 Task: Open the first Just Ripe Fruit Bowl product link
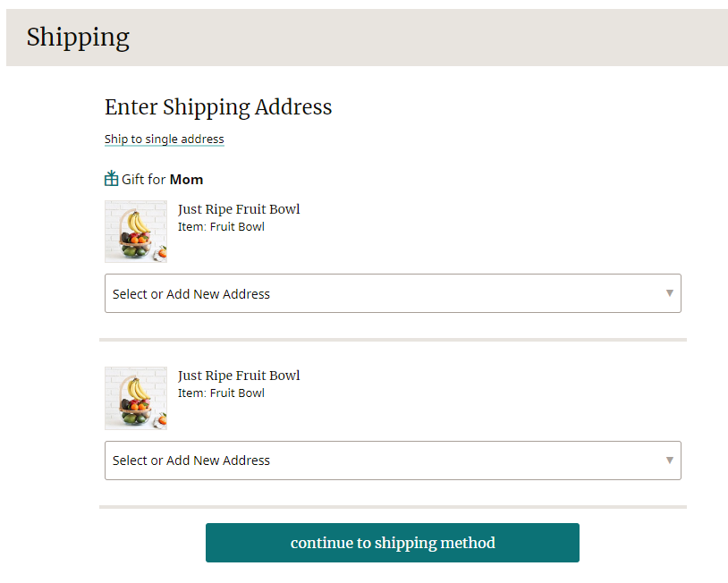tap(239, 208)
